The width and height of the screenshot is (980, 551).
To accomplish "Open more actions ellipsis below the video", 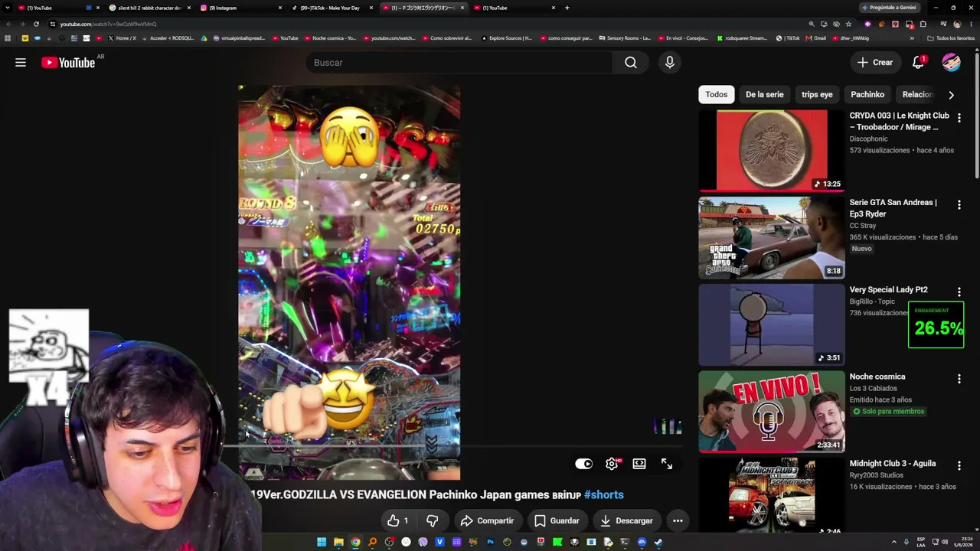I will click(678, 521).
